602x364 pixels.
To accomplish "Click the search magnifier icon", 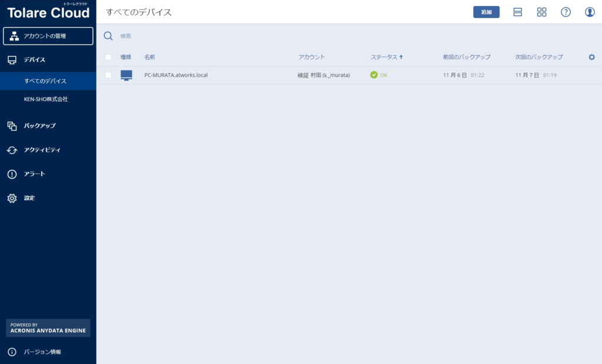I will click(108, 36).
